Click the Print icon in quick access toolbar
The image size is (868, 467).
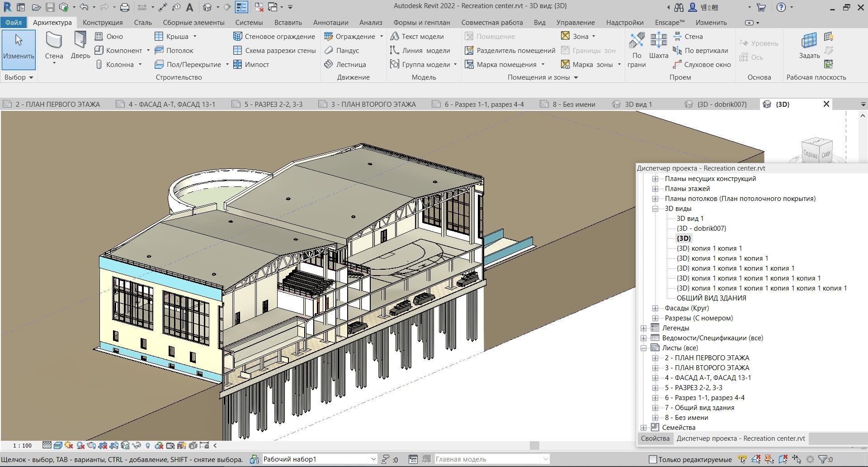125,7
